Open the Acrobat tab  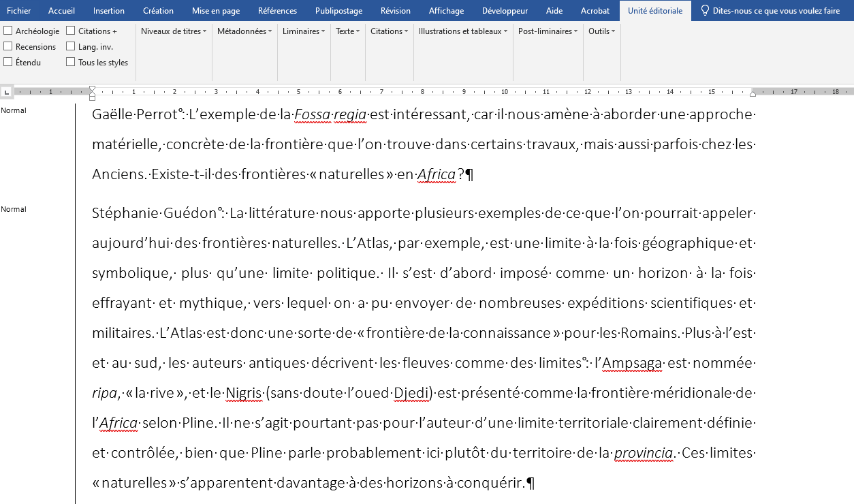point(595,11)
